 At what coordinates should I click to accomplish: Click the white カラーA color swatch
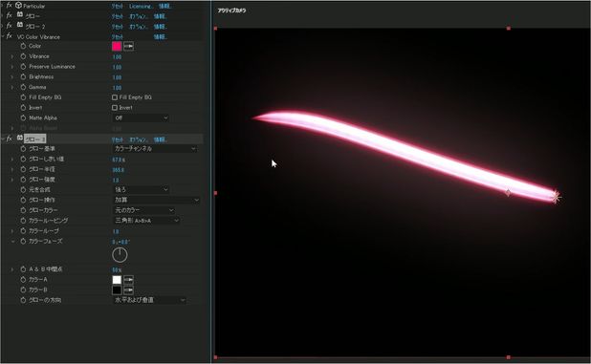[x=117, y=280]
